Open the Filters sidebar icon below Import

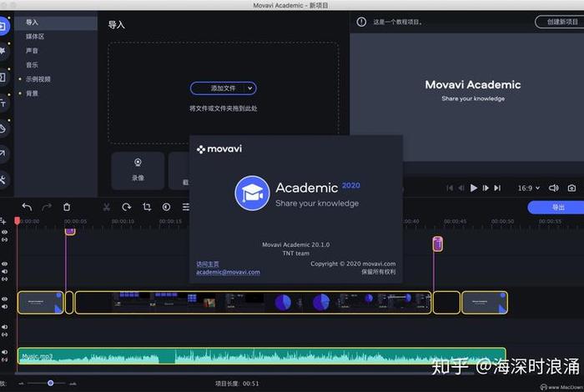pyautogui.click(x=3, y=52)
